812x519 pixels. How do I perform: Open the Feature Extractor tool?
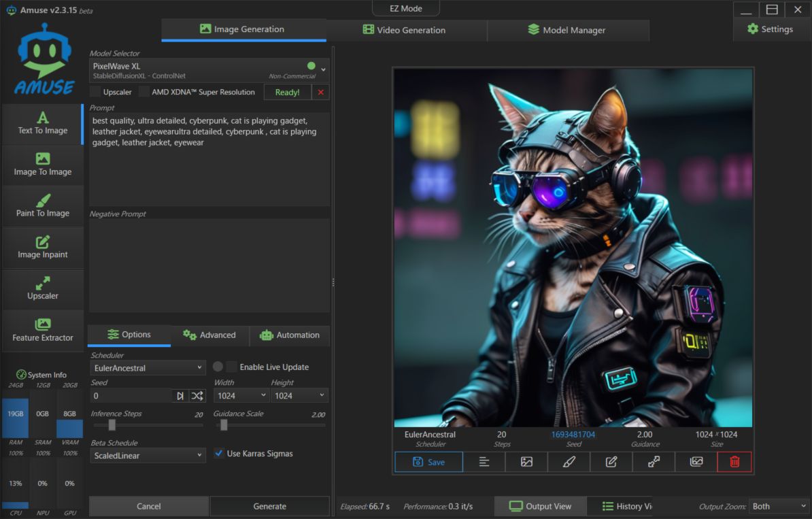[x=43, y=330]
